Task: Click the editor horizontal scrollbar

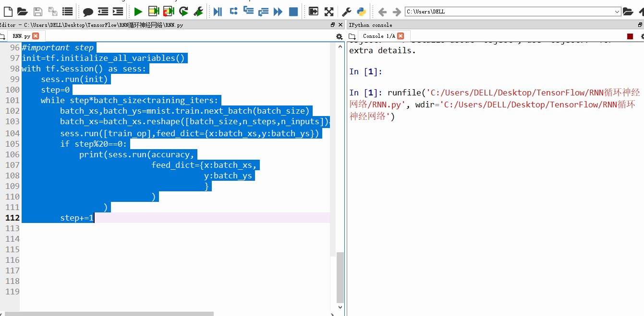Action: (x=109, y=314)
